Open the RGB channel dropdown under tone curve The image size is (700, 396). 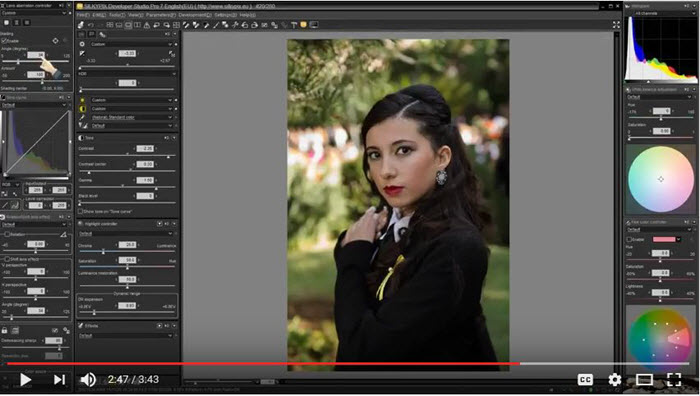click(x=11, y=184)
